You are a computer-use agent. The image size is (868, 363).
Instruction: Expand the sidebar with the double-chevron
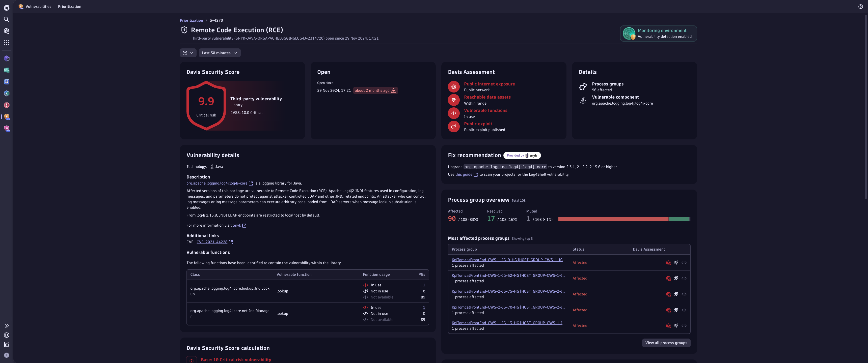point(6,326)
